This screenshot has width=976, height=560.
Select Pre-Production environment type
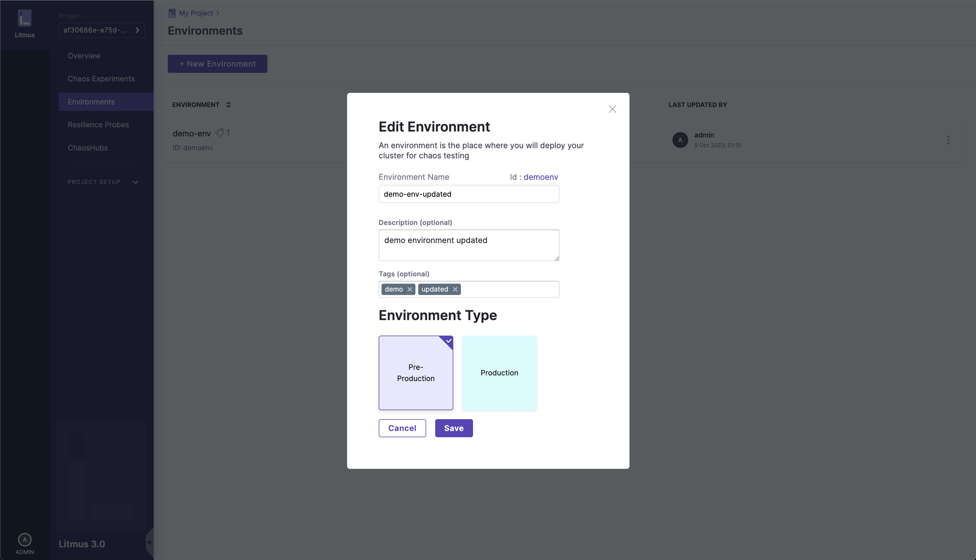[415, 373]
